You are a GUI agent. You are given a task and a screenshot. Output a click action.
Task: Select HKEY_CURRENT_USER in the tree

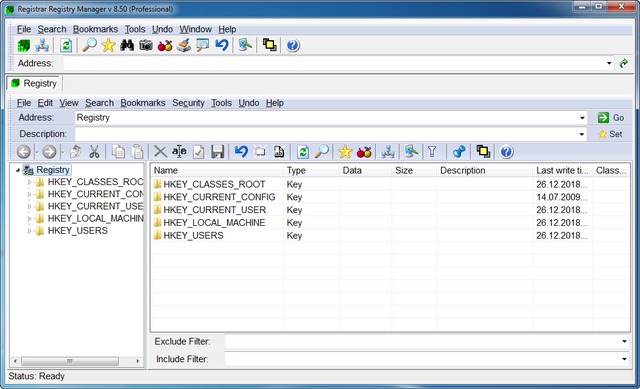(x=95, y=207)
